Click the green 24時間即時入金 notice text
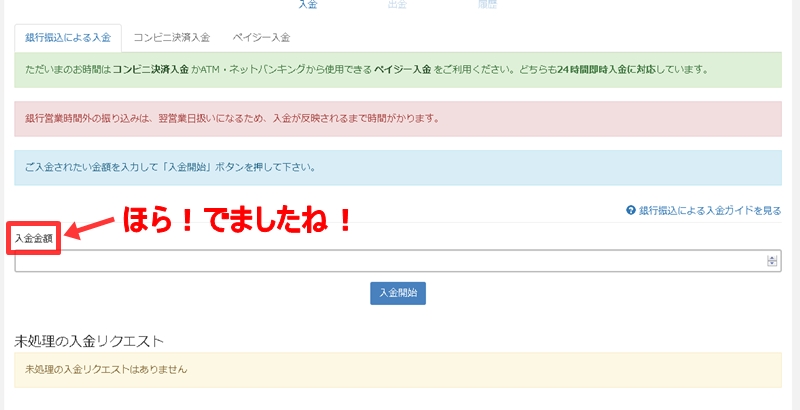This screenshot has height=410, width=800. pyautogui.click(x=367, y=69)
